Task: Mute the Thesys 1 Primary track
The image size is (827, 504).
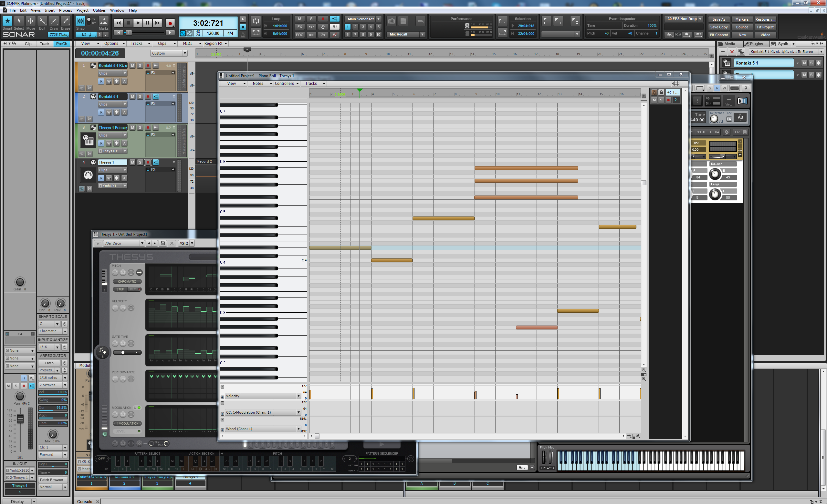Action: pyautogui.click(x=132, y=127)
